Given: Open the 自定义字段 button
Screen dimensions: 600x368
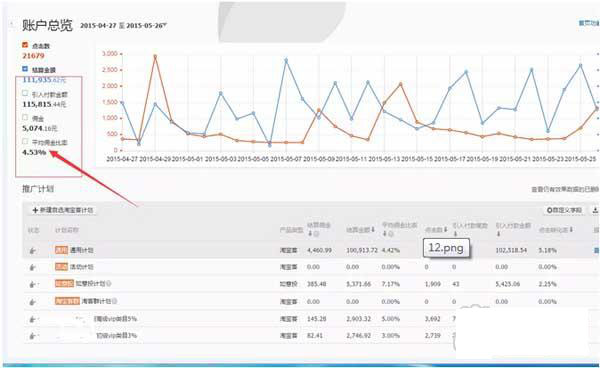Looking at the screenshot, I should click(x=564, y=210).
